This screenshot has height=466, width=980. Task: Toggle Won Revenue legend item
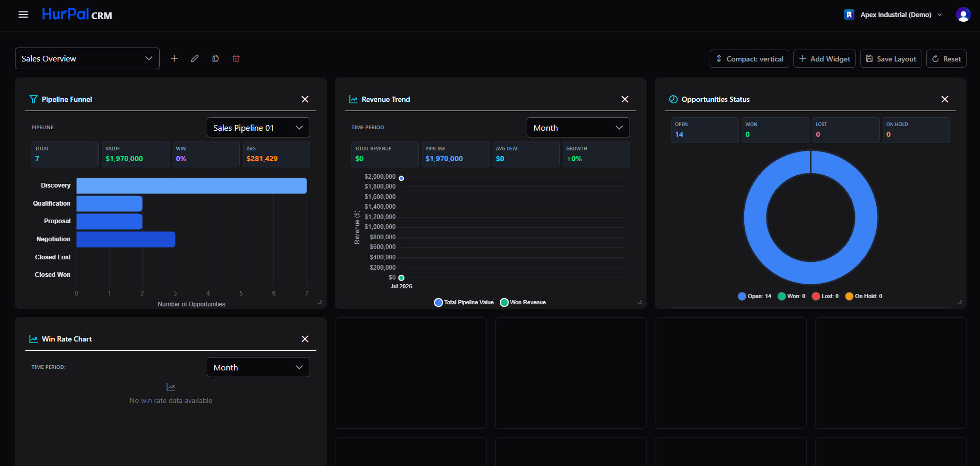coord(523,302)
